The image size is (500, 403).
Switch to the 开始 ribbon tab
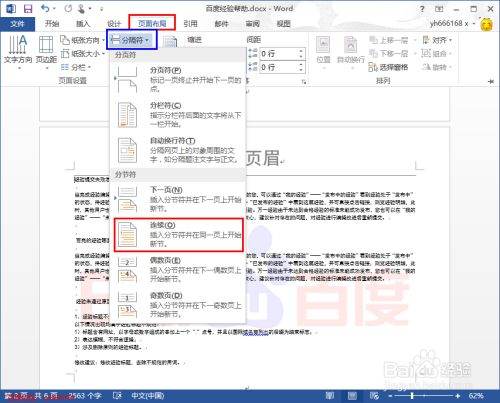52,24
